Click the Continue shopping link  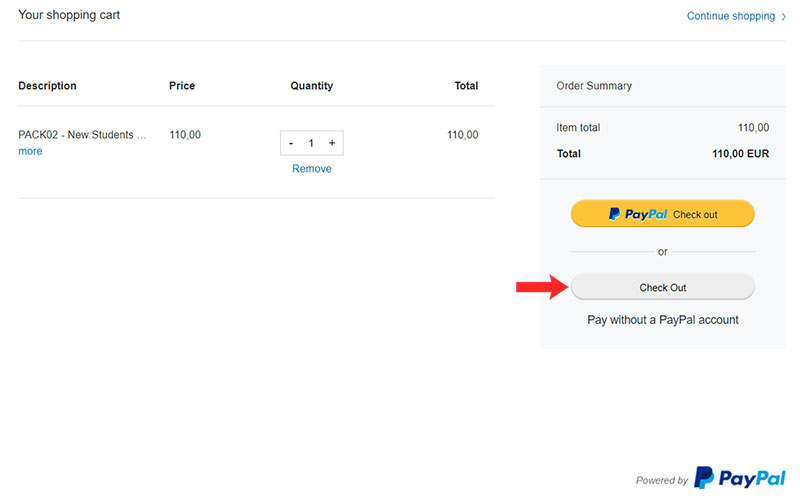point(731,16)
